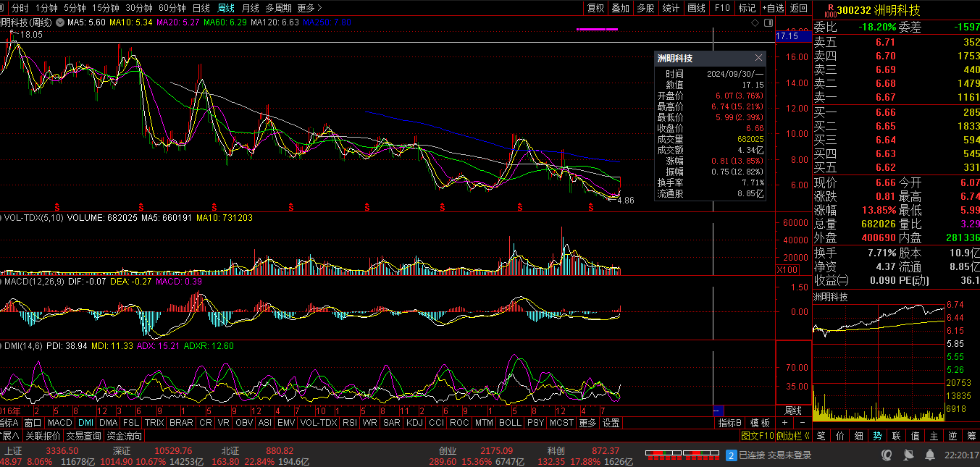Click the 资金流向 button
Viewport: 980px width, 467px height.
click(125, 436)
